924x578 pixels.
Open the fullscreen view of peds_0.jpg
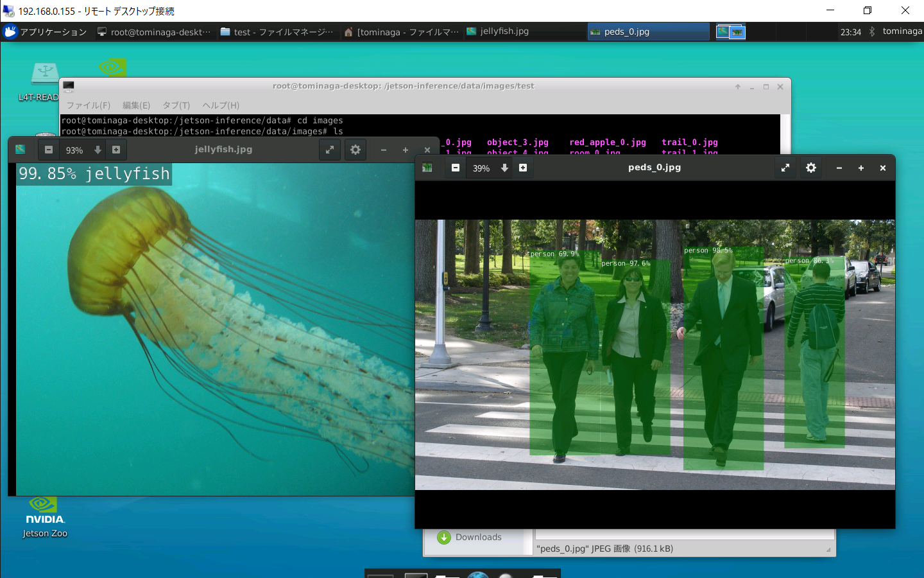point(785,168)
